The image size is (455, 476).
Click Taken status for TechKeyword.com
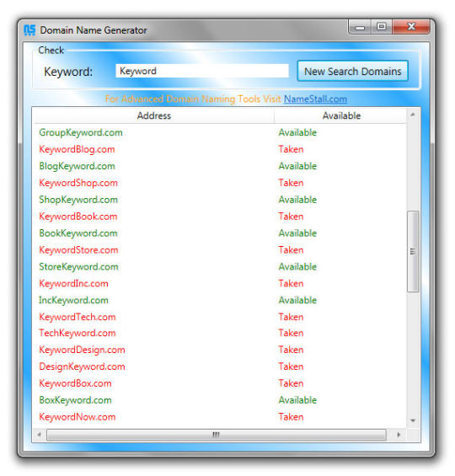(x=291, y=333)
